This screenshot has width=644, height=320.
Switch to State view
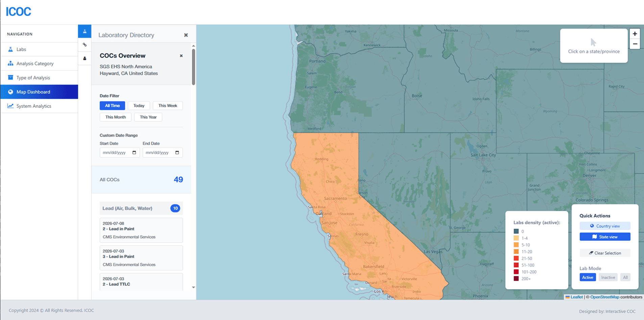click(605, 237)
